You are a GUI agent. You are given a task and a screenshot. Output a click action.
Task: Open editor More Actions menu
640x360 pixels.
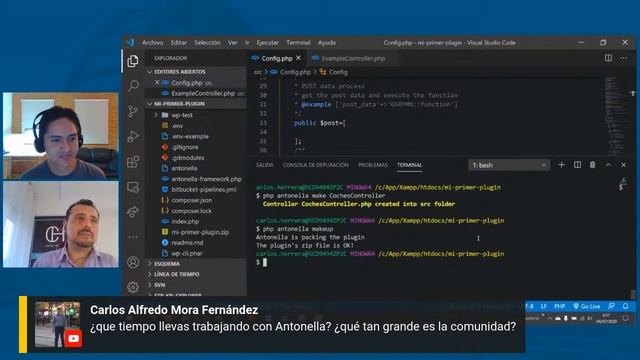624,58
